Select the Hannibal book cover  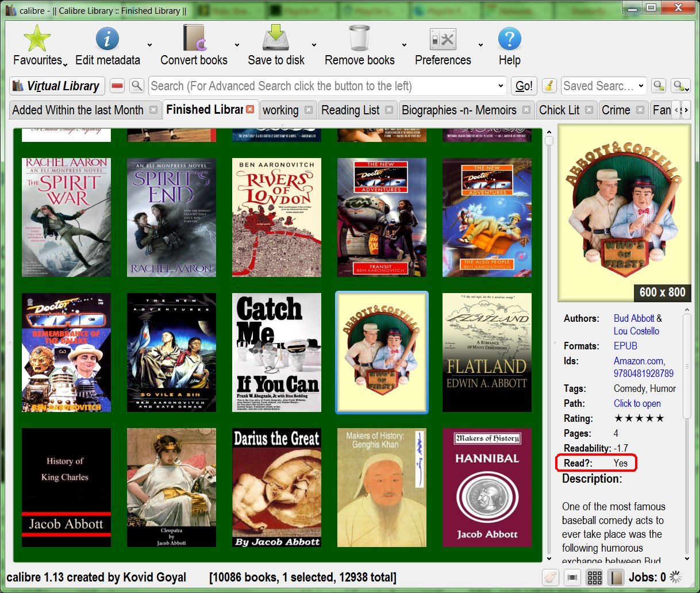[x=487, y=487]
